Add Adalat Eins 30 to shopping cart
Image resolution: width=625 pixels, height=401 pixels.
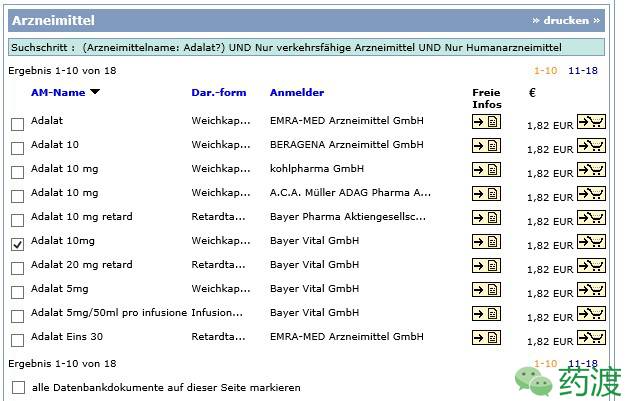pyautogui.click(x=592, y=337)
